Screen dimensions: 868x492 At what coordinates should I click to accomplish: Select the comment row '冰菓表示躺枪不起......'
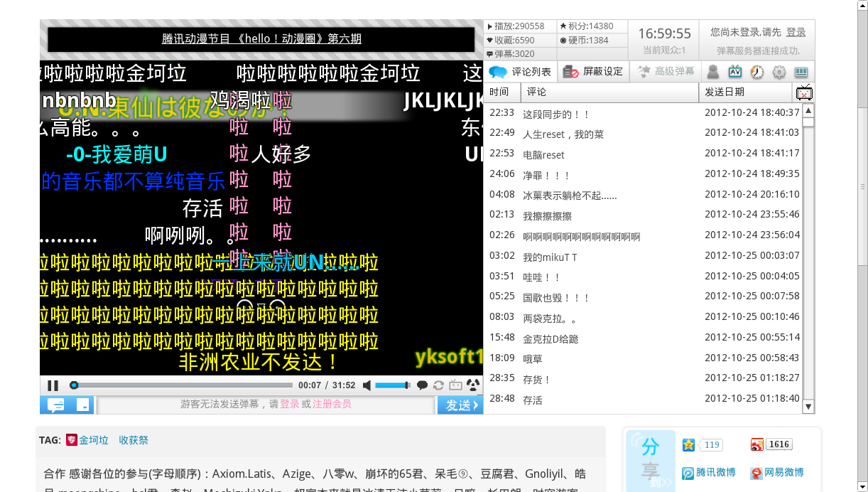tap(643, 195)
